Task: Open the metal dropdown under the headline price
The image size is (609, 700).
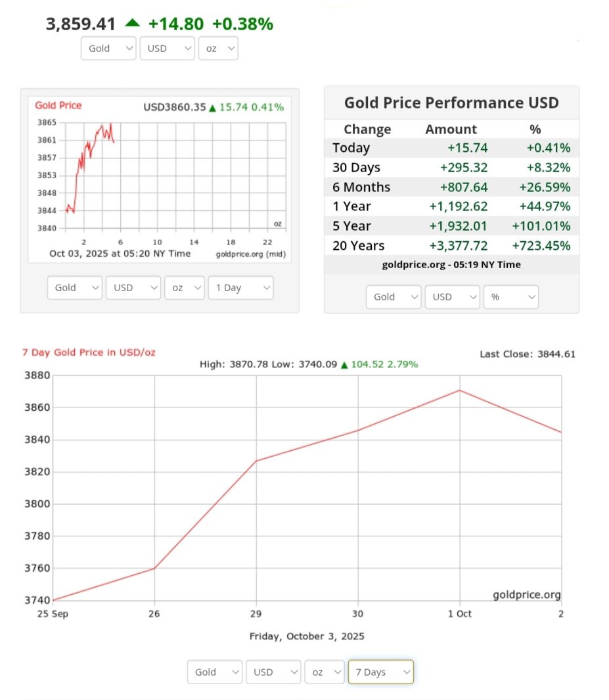Action: (108, 49)
